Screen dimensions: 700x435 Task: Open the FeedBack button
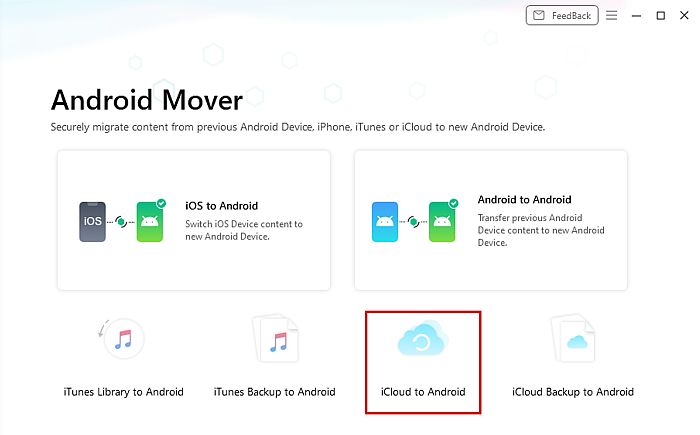[x=562, y=16]
